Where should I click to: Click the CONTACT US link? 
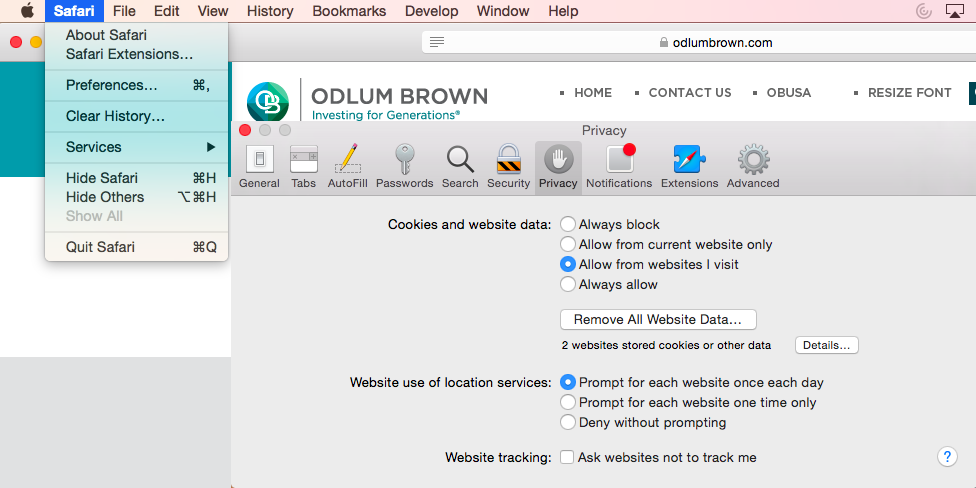tap(690, 93)
